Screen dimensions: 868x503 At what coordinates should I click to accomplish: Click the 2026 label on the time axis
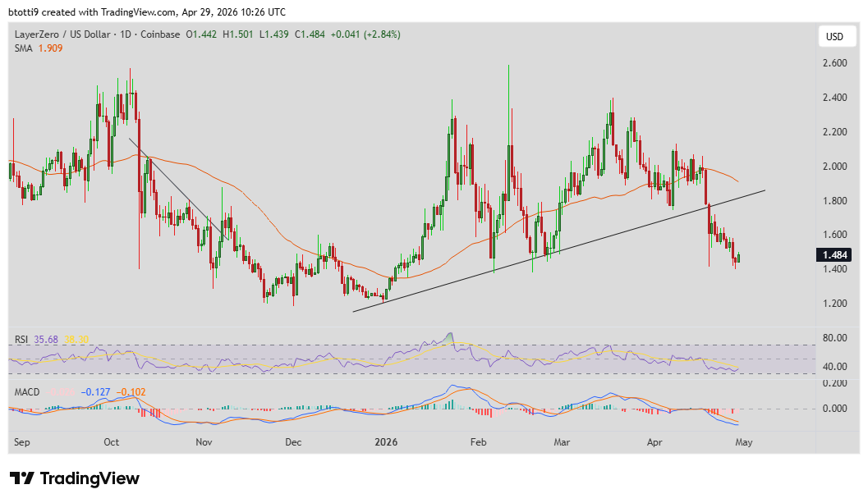[386, 441]
